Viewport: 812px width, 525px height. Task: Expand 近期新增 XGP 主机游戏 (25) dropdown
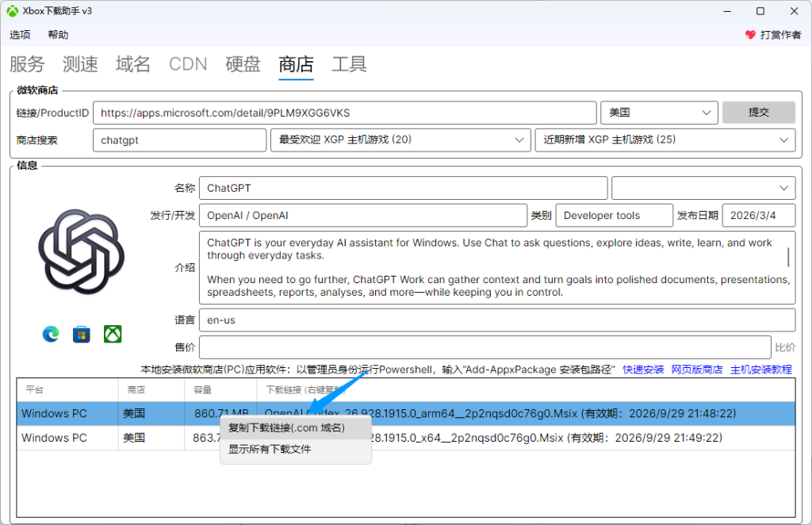coord(665,140)
